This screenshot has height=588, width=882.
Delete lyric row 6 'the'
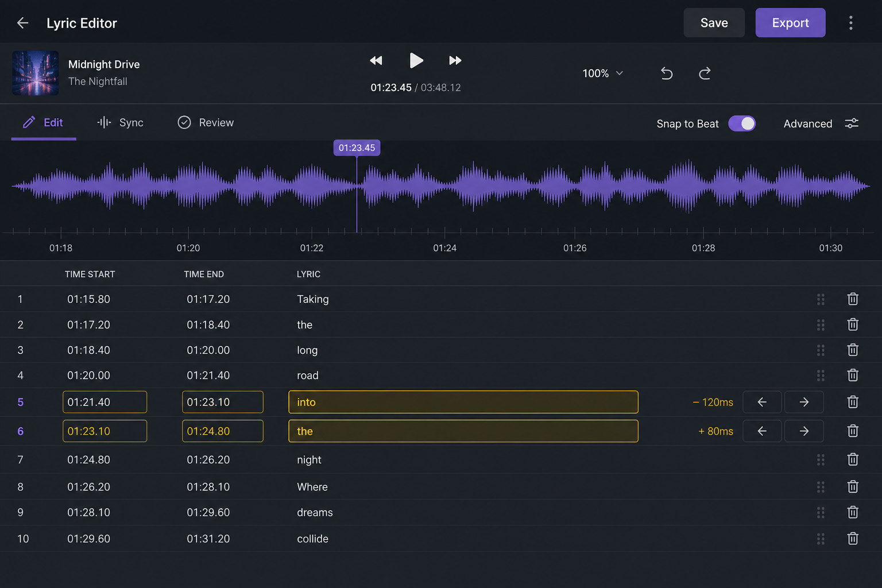pos(853,431)
